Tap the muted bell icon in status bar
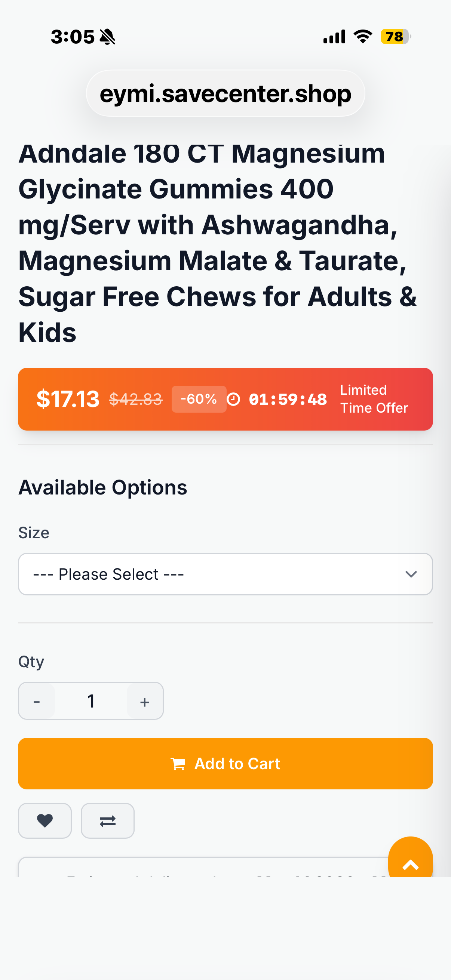The height and width of the screenshot is (980, 451). pos(107,37)
